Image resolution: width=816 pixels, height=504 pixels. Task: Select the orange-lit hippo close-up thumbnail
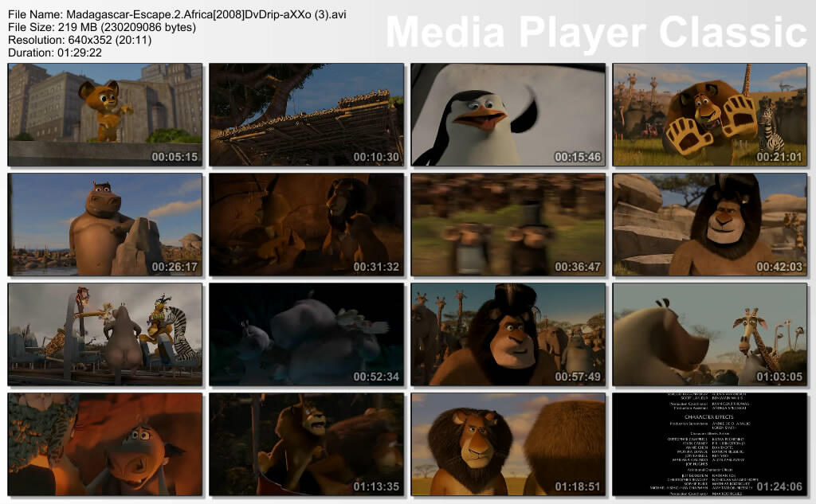tap(105, 444)
